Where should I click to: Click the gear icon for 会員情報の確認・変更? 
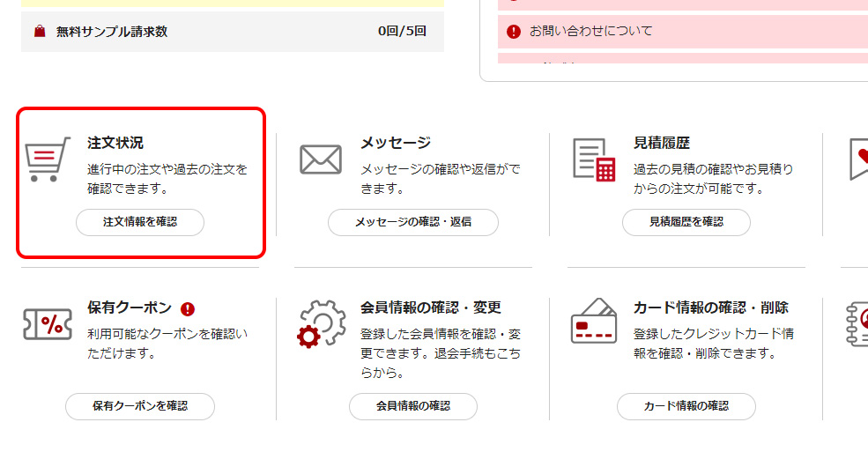click(x=321, y=323)
